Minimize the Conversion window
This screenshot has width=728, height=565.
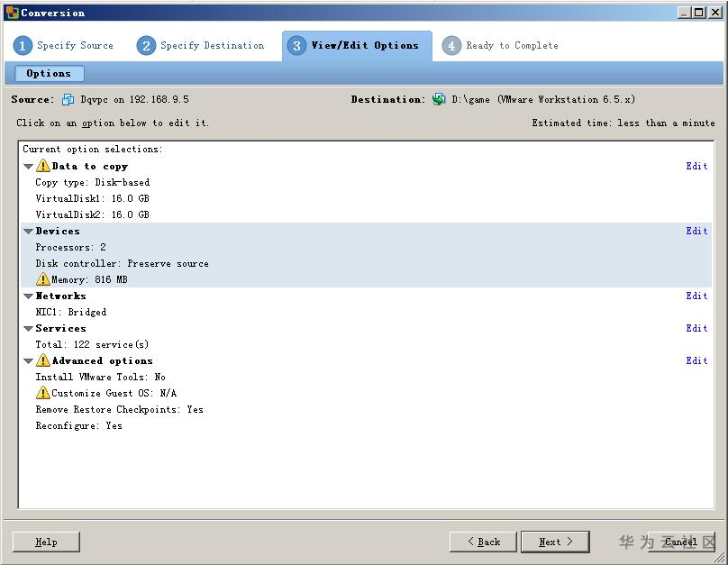tap(684, 13)
